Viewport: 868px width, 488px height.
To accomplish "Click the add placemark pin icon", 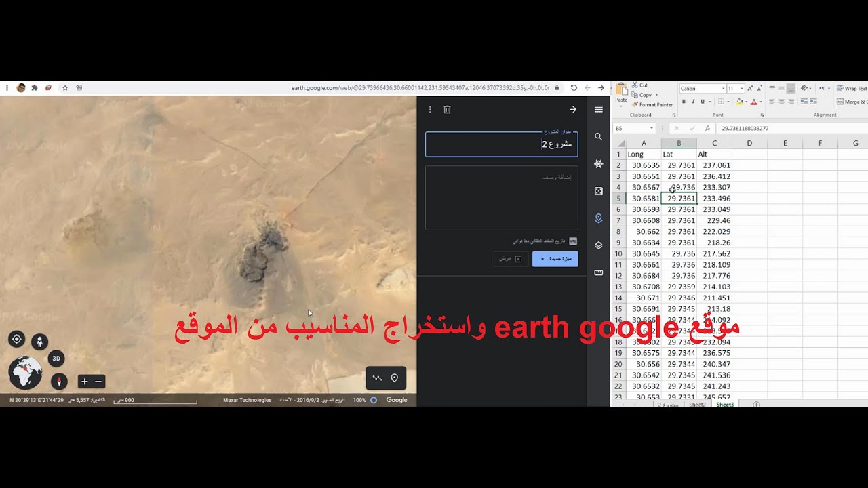I will pos(394,378).
